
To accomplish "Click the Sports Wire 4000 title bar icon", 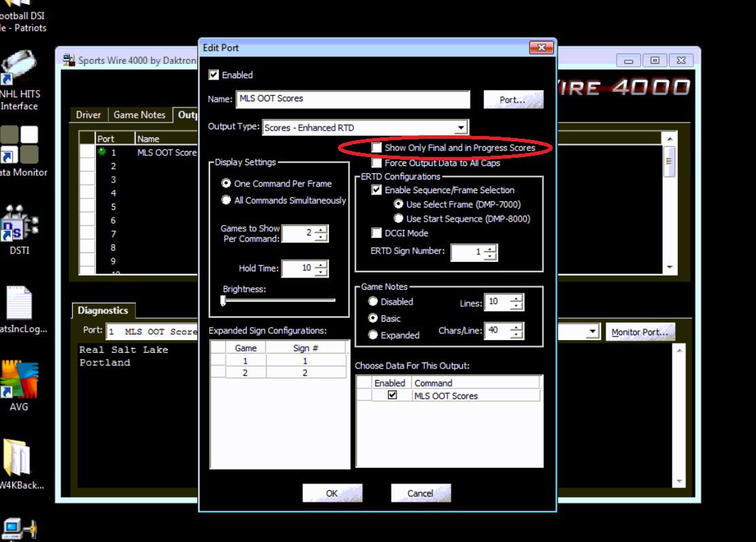I will click(x=69, y=61).
